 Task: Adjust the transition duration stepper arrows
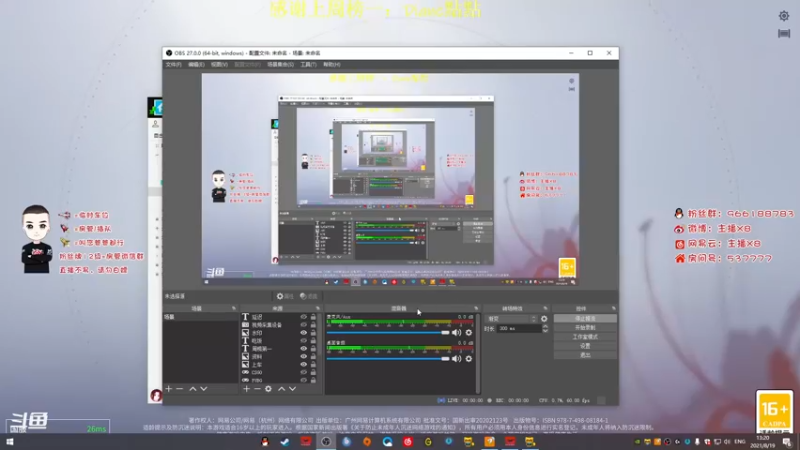(545, 329)
